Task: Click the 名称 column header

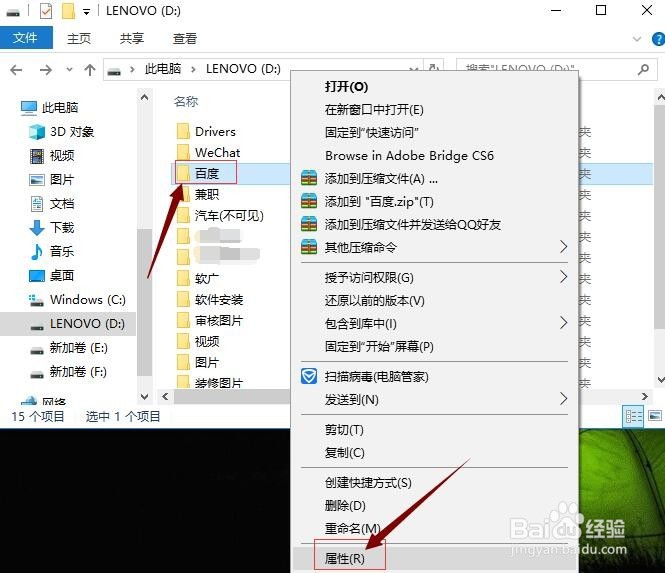Action: (186, 101)
